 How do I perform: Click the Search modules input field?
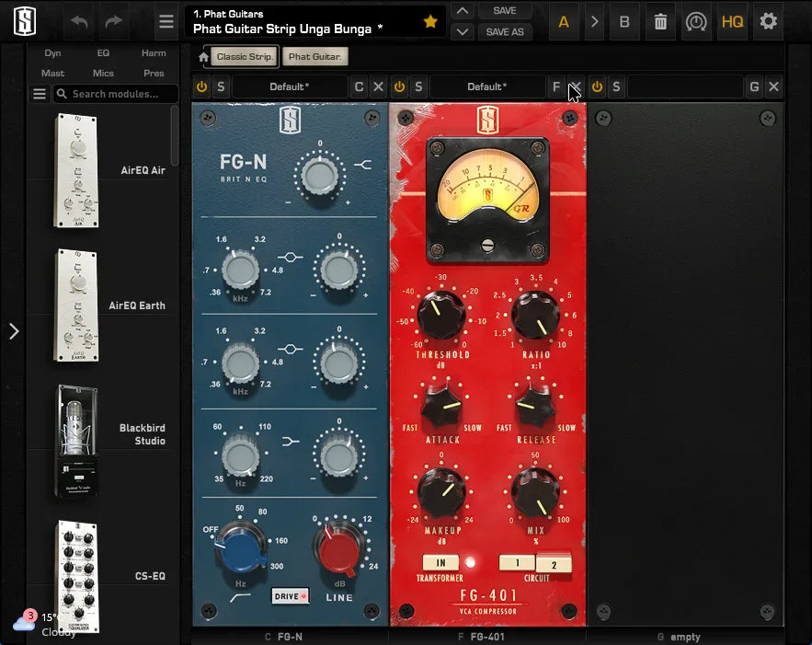tap(115, 93)
